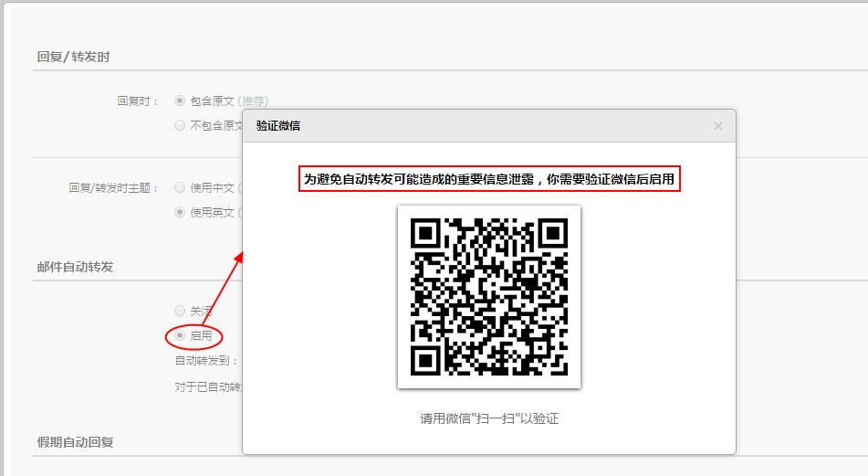Image resolution: width=868 pixels, height=476 pixels.
Task: Click the 回复/转发时主题： field label
Action: (114, 187)
